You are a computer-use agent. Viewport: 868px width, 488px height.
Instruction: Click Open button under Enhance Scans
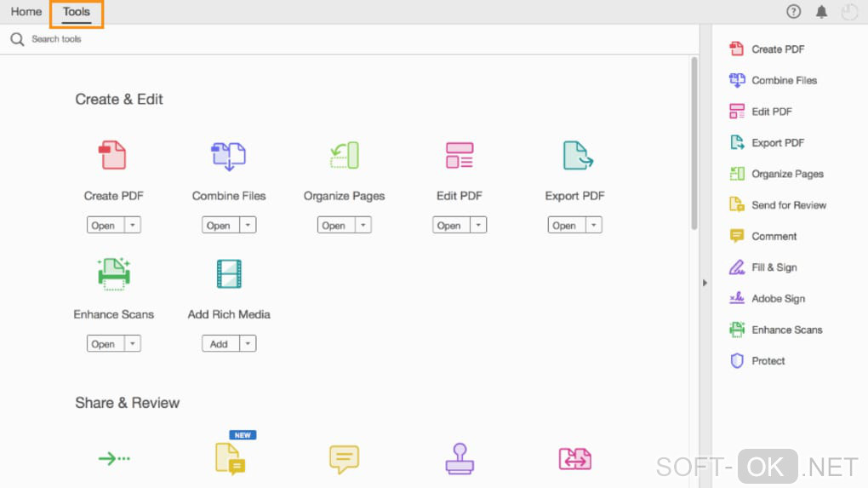click(106, 343)
